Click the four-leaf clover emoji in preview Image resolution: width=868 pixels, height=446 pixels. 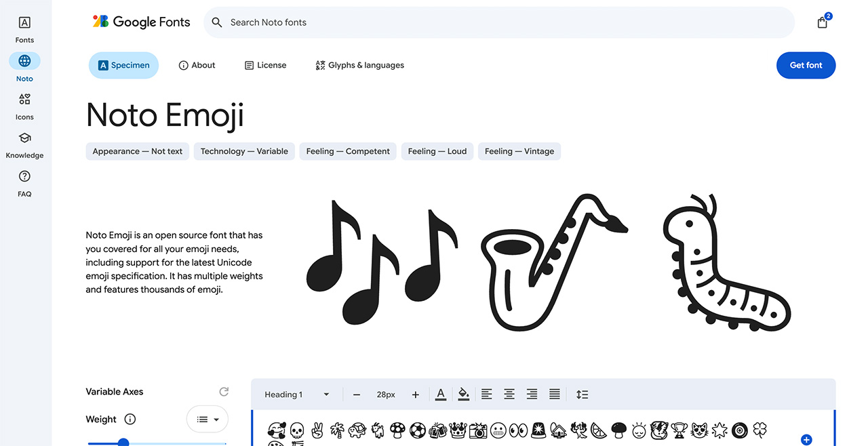click(761, 430)
